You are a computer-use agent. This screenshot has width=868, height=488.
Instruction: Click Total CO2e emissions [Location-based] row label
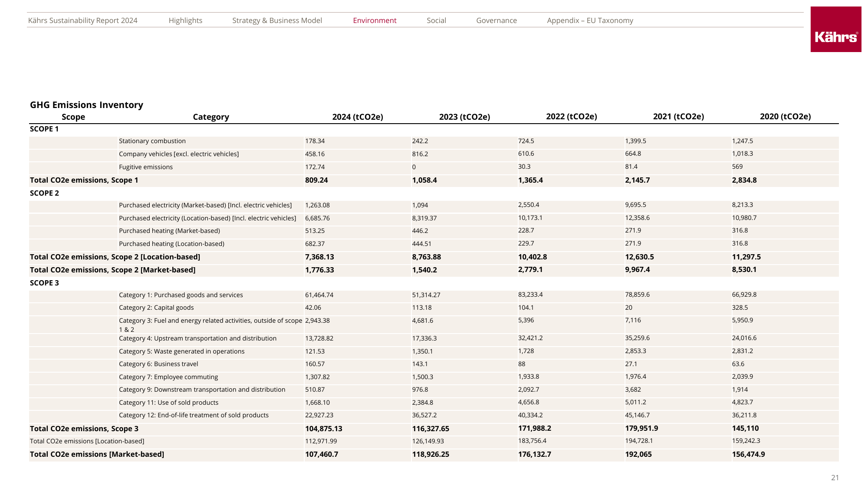87,441
